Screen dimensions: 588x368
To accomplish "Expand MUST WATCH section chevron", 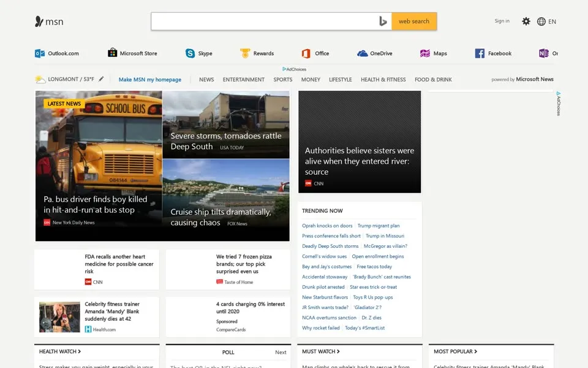I will pyautogui.click(x=338, y=351).
